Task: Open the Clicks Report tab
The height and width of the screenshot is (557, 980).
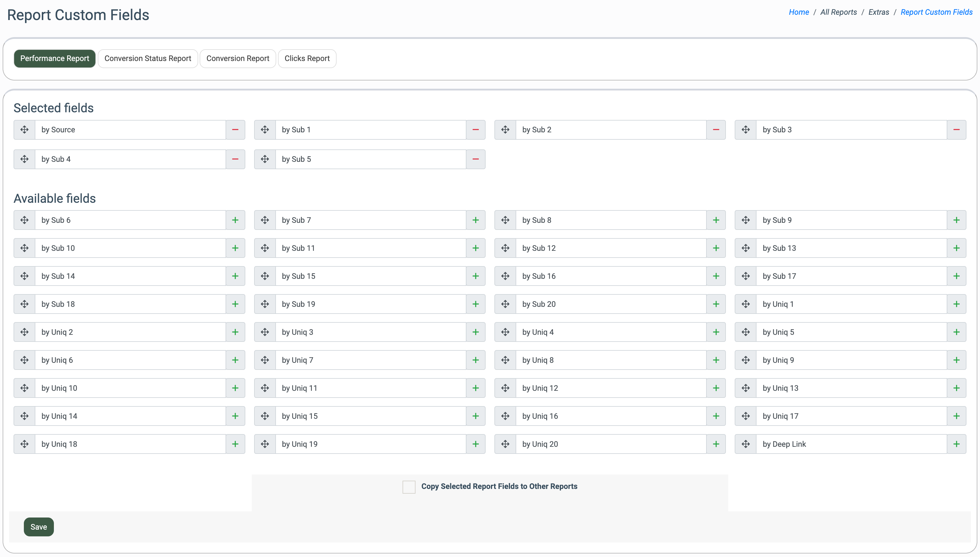Action: (307, 59)
